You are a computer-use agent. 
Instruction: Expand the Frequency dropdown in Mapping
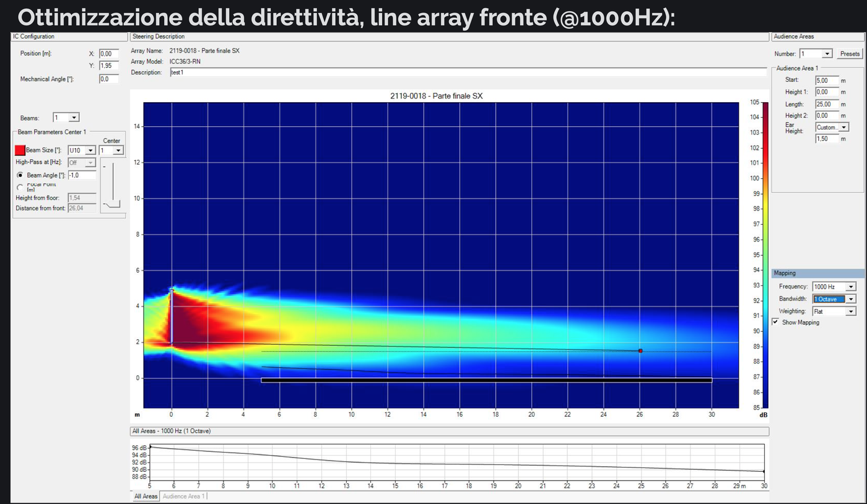point(850,287)
